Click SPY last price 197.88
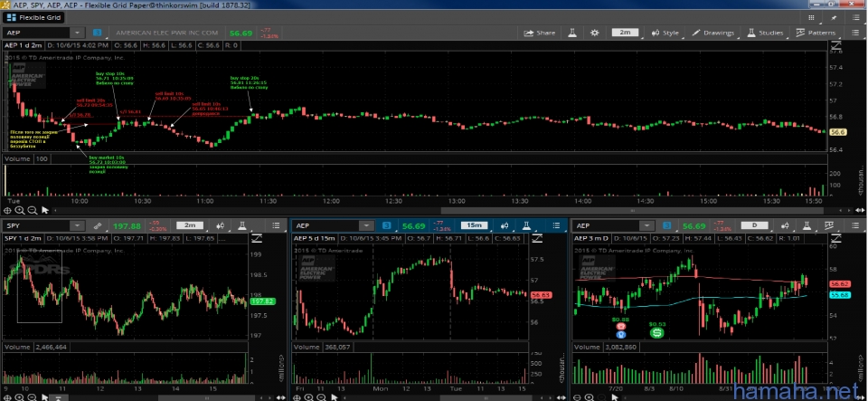 click(x=127, y=226)
